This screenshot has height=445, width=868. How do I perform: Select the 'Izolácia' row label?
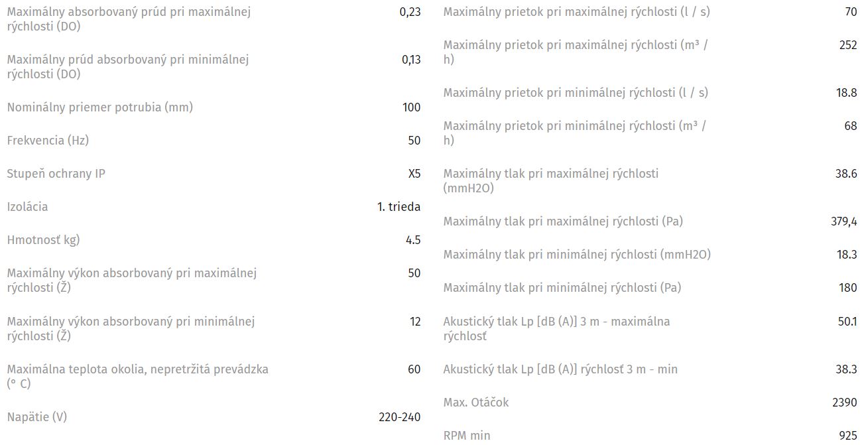[28, 206]
